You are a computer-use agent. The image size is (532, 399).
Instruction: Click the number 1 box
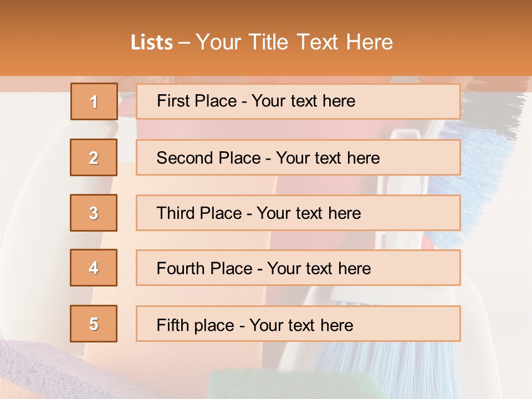point(94,101)
